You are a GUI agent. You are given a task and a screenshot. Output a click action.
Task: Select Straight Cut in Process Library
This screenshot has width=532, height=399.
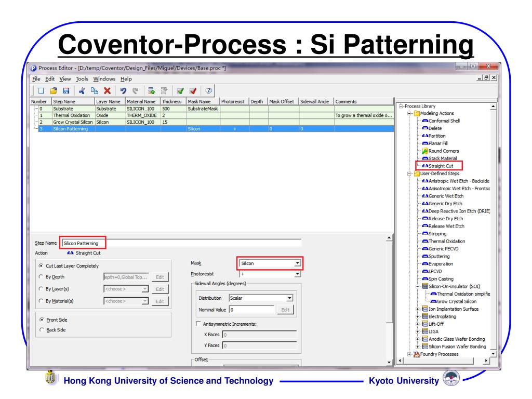click(441, 166)
